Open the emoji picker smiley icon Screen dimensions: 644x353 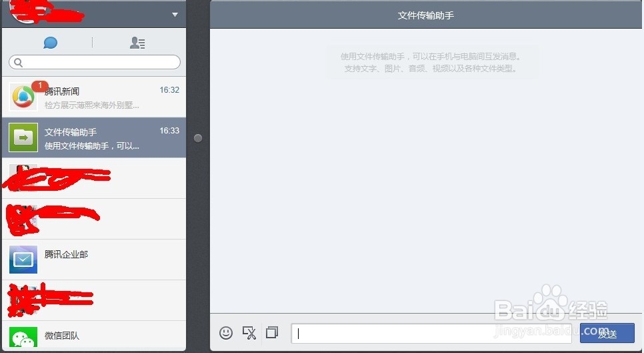pos(225,332)
